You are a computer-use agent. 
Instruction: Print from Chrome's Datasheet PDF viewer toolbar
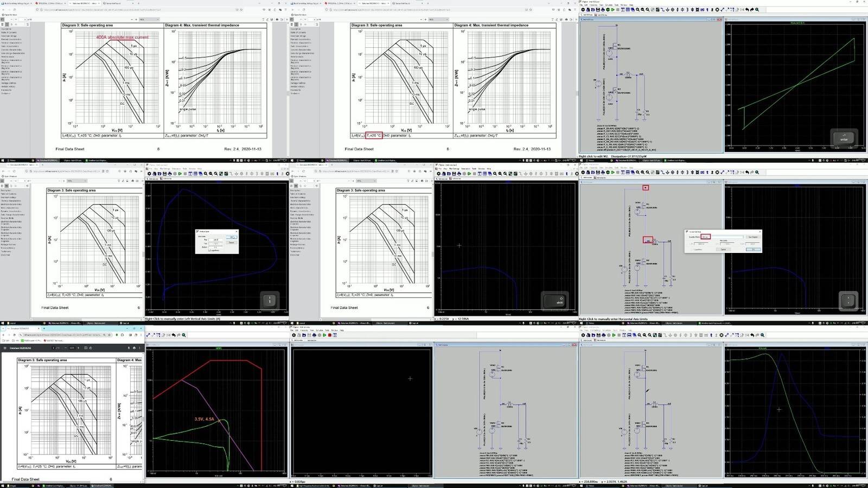(x=133, y=348)
